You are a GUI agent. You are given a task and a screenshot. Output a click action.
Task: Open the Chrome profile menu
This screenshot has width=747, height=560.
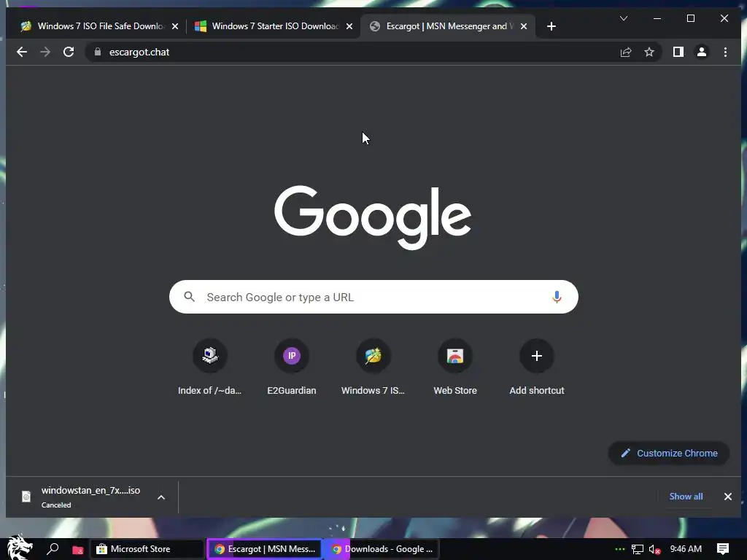tap(701, 52)
